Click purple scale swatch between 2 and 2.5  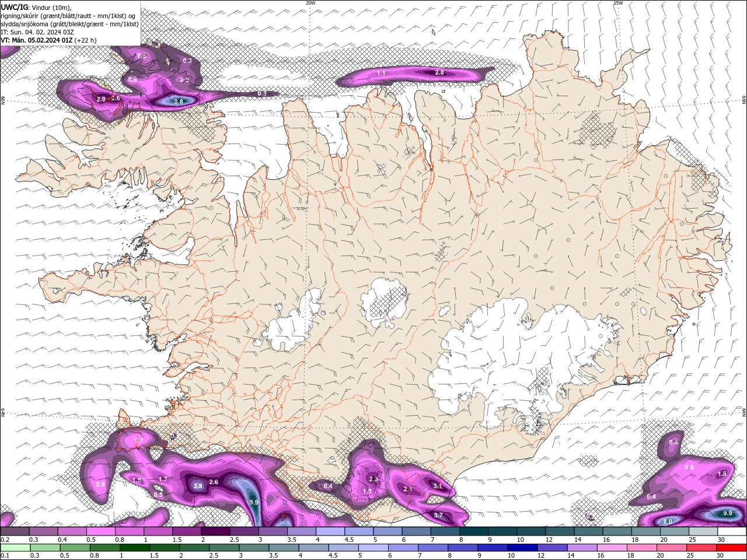(x=215, y=531)
